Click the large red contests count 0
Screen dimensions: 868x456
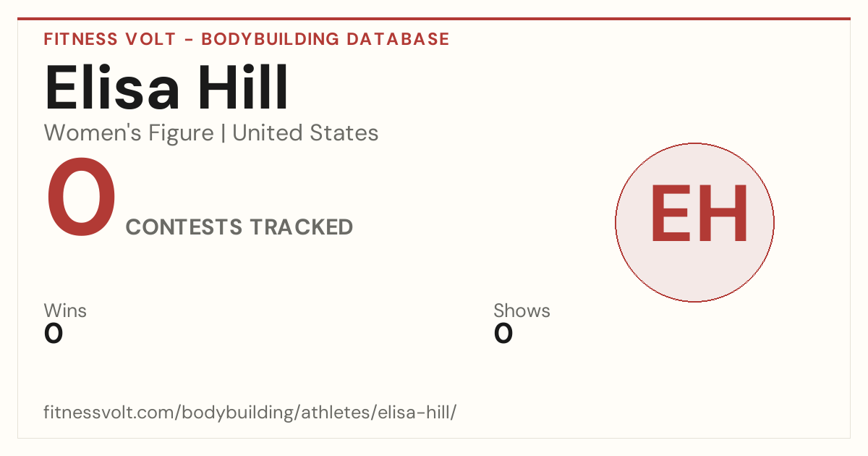pos(81,199)
